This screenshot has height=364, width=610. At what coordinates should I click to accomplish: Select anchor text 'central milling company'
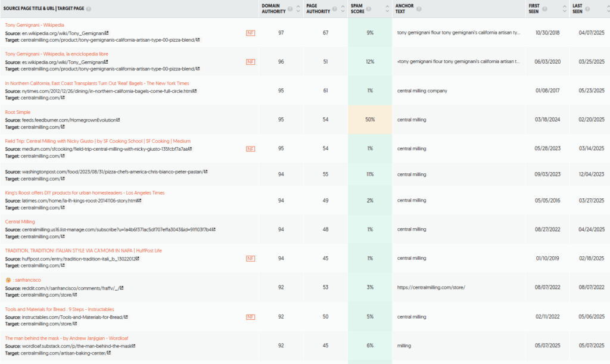[422, 91]
